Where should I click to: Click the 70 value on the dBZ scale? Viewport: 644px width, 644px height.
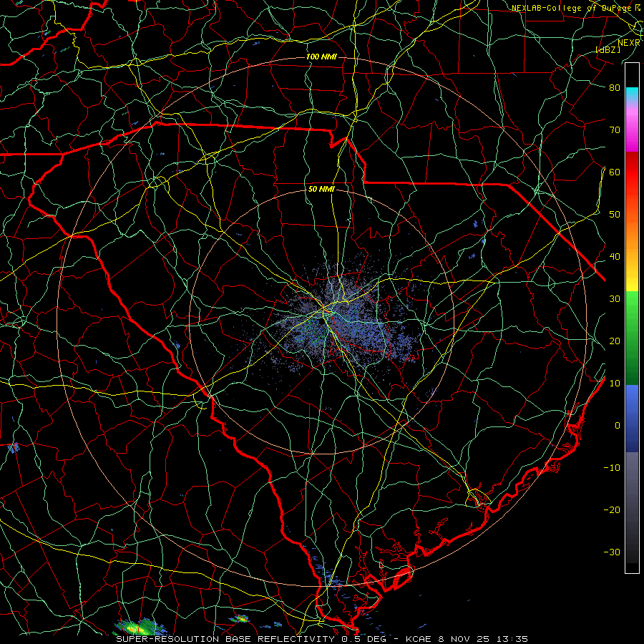[615, 130]
